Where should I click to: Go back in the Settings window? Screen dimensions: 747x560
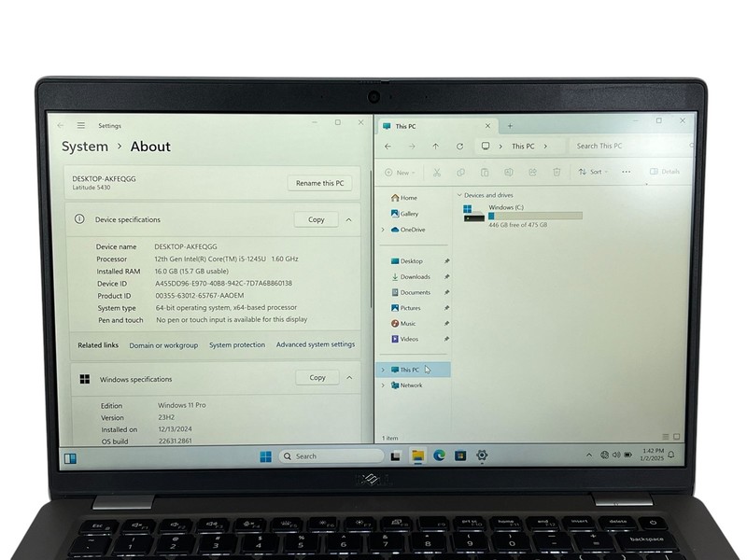pos(61,125)
